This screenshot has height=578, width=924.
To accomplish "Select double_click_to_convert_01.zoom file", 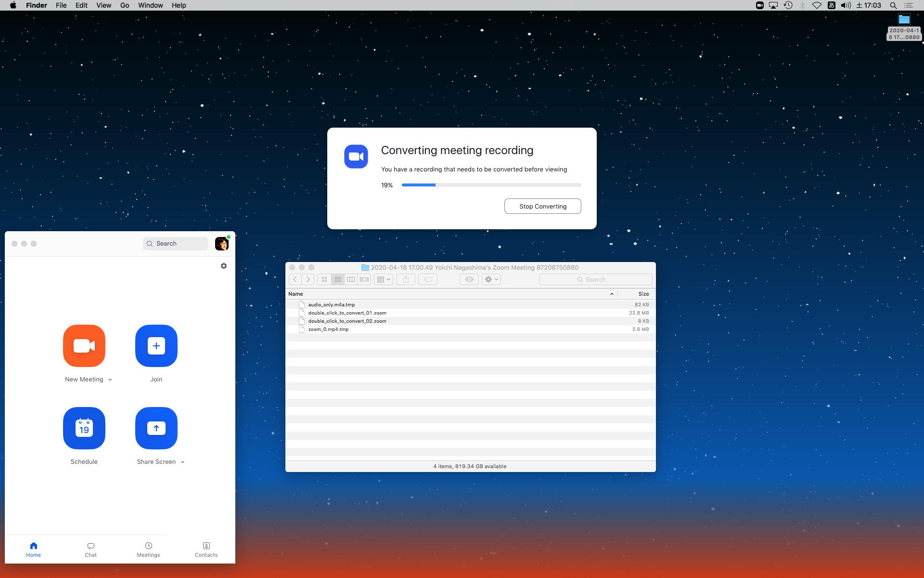I will (x=347, y=313).
